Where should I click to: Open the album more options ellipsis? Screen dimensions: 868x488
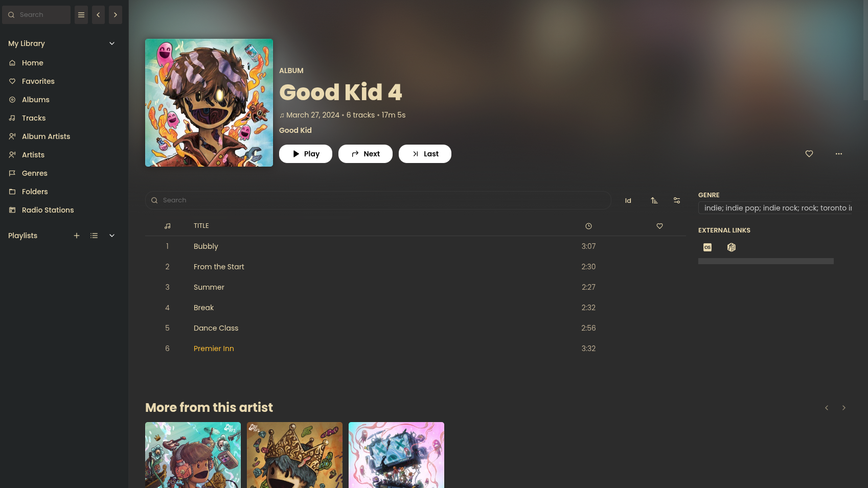point(839,154)
